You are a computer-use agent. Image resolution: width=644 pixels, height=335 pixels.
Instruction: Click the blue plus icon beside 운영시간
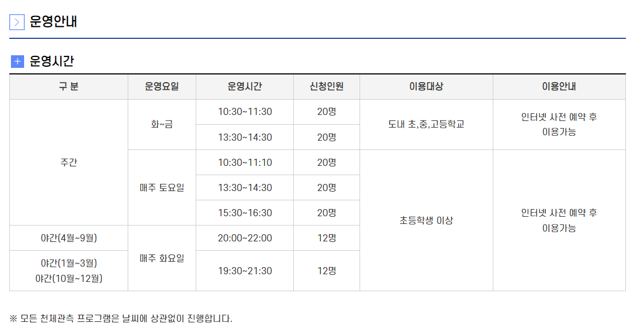pyautogui.click(x=17, y=61)
